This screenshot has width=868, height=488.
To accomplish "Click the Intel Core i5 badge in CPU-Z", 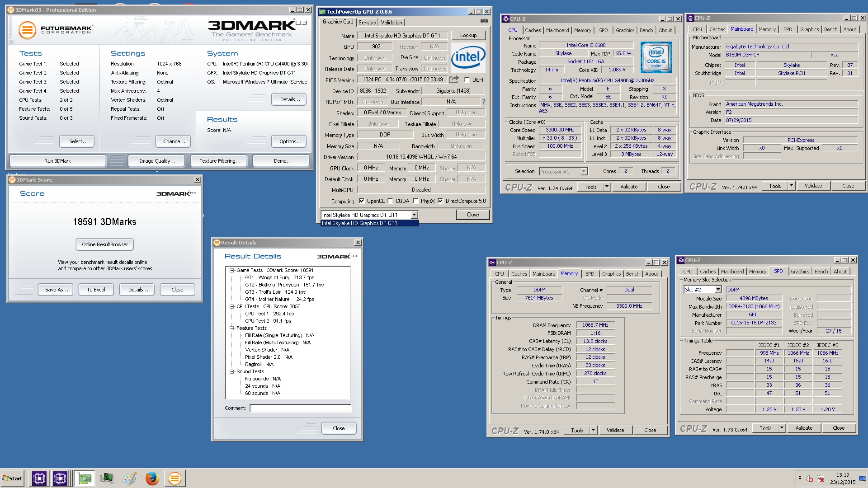I will click(656, 57).
